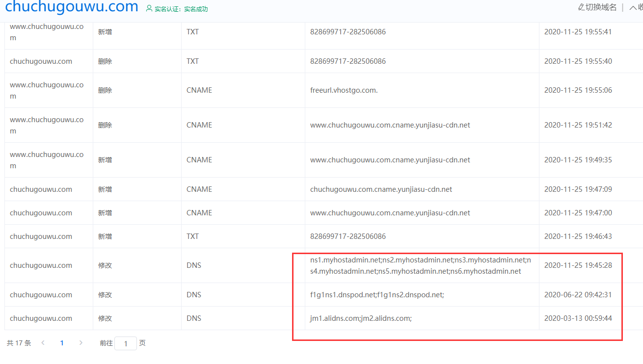The width and height of the screenshot is (643, 364).
Task: Select page 1 in the pagination
Action: coord(62,343)
